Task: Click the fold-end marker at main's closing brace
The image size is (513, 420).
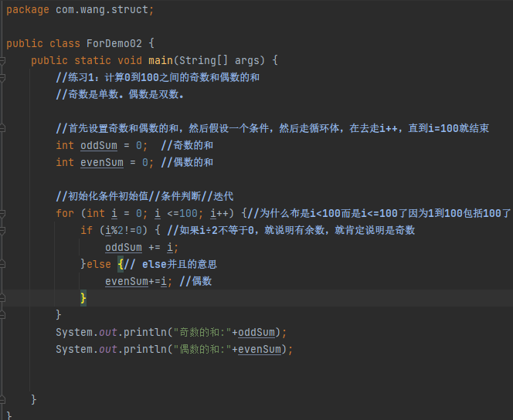Action: click(4, 400)
